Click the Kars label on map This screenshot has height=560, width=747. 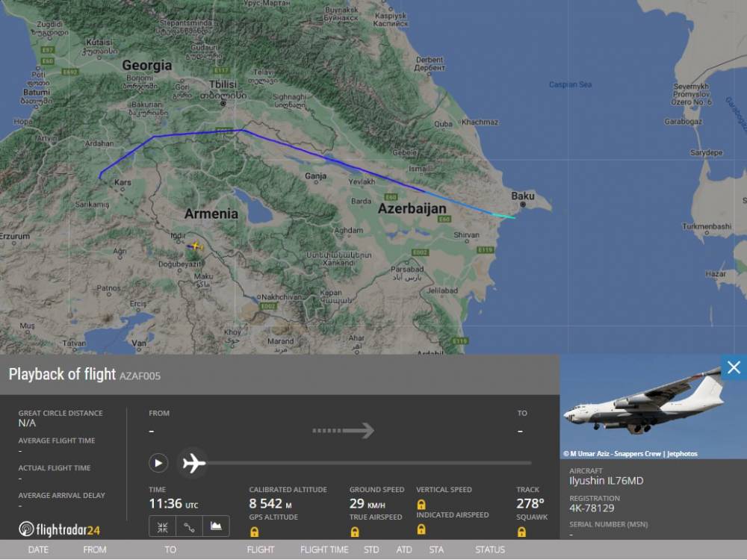click(x=123, y=182)
